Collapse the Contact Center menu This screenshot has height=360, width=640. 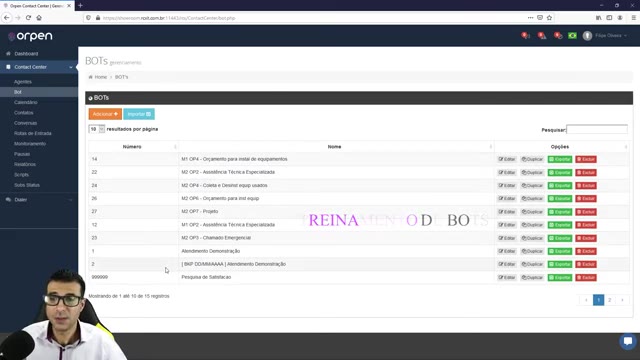[39, 67]
